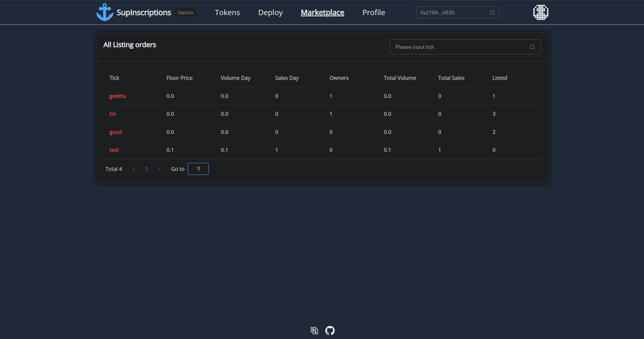Click the address search magnifier icon

pyautogui.click(x=492, y=13)
